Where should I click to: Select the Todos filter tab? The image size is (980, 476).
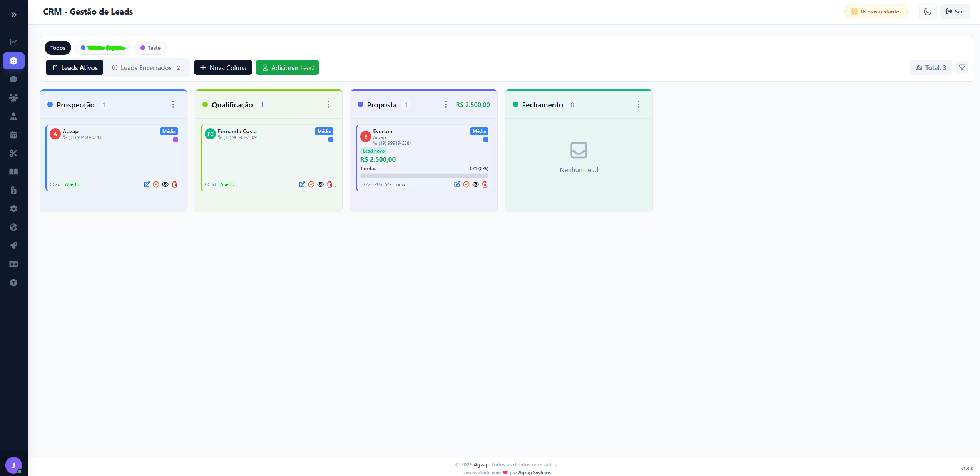click(x=58, y=47)
